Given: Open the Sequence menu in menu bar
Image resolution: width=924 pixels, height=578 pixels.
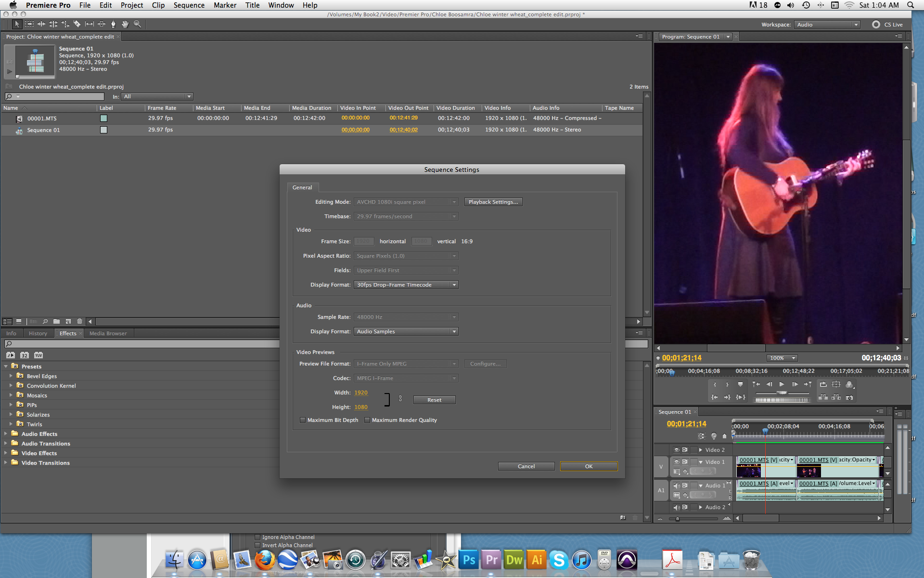Looking at the screenshot, I should (189, 5).
